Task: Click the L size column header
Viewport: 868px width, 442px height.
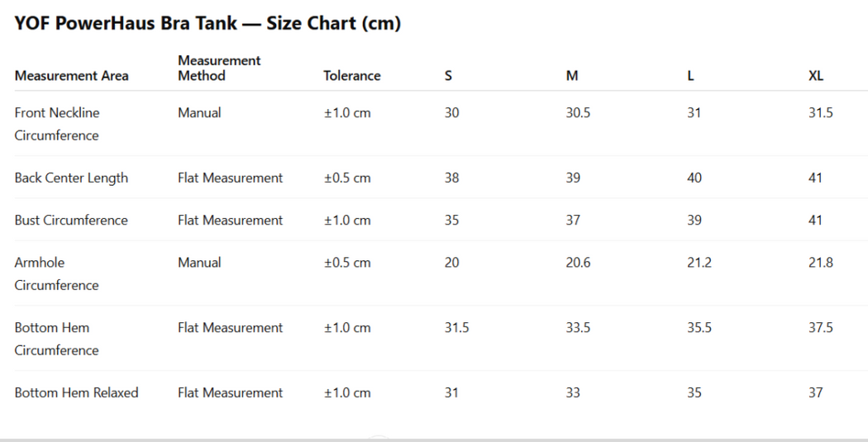Action: pyautogui.click(x=690, y=76)
